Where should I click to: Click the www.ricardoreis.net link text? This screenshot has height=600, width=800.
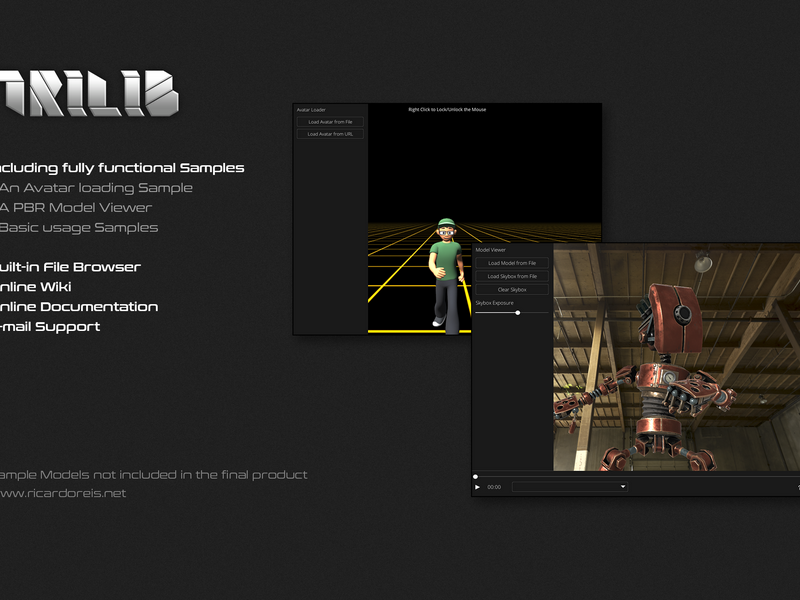[62, 493]
